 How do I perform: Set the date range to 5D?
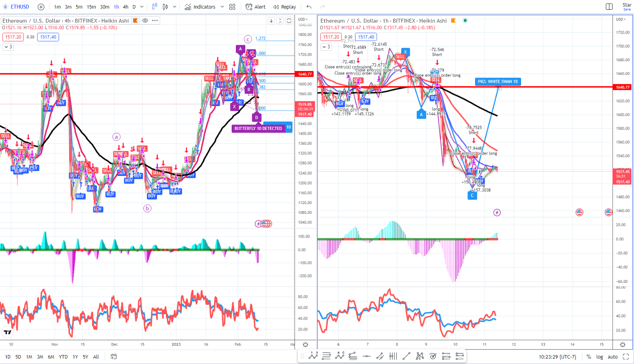click(18, 357)
